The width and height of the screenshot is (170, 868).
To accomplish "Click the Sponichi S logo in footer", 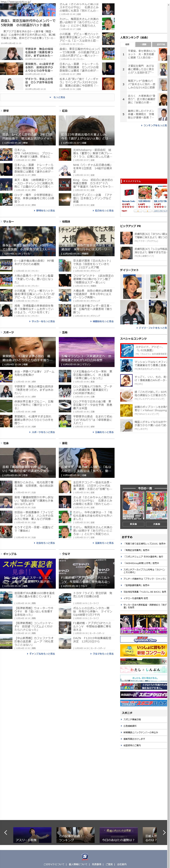I will [x=85, y=856].
